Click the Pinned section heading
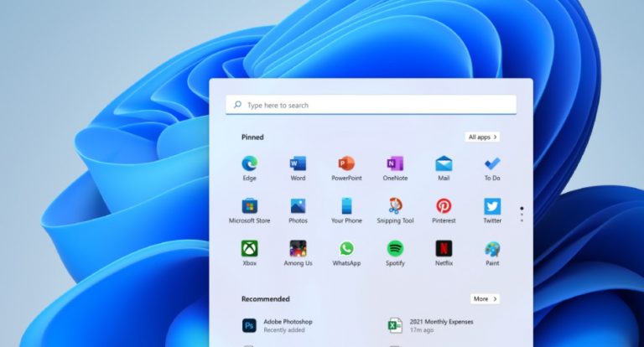This screenshot has height=347, width=644. tap(252, 137)
